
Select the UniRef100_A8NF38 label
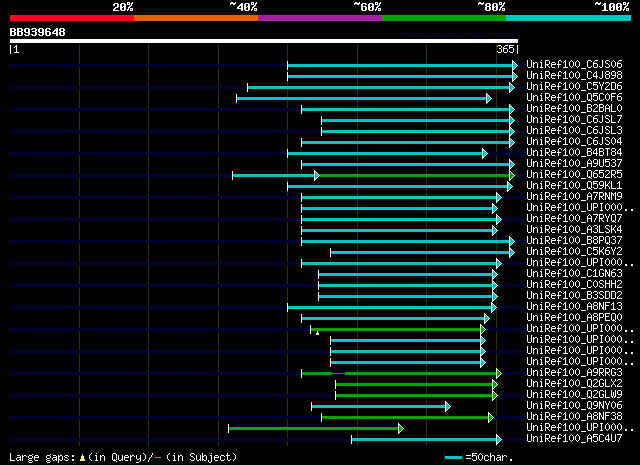(x=574, y=417)
